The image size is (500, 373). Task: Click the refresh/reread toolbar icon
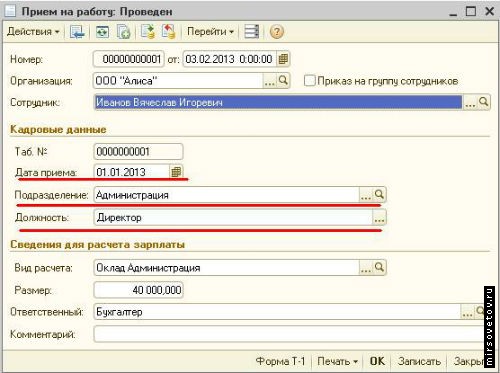102,32
